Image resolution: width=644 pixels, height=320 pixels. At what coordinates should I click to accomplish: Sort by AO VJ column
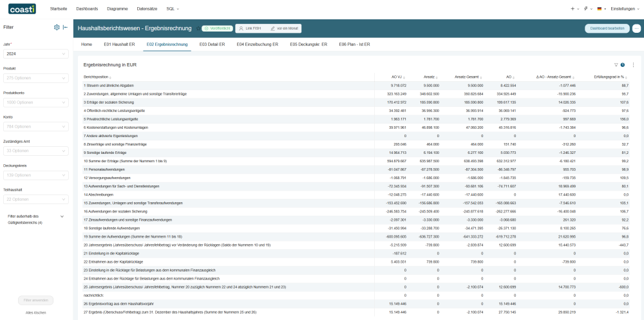click(x=399, y=77)
